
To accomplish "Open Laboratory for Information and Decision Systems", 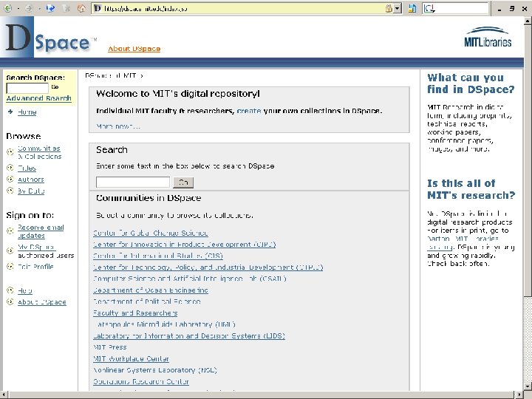I will [189, 335].
